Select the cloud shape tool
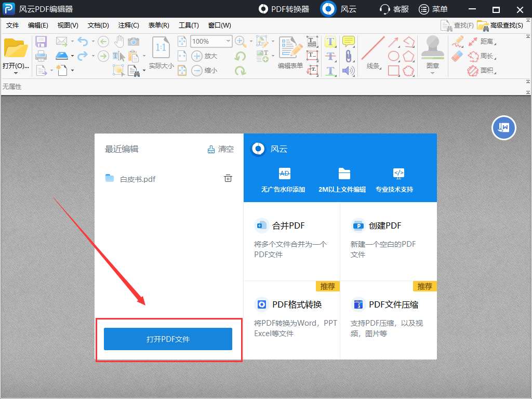Viewport: 532px width, 399px height. pyautogui.click(x=408, y=71)
